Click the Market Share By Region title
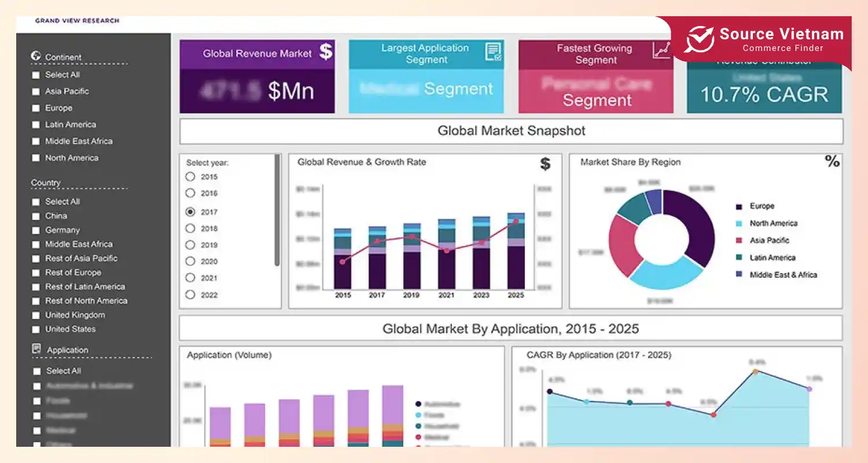 [630, 163]
